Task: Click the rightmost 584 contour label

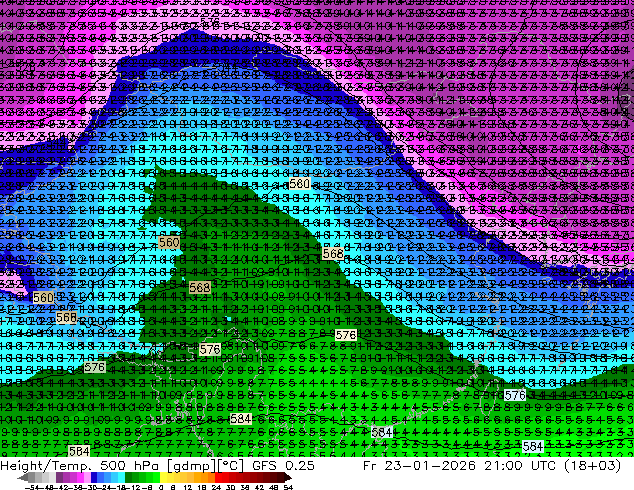Action: pyautogui.click(x=533, y=447)
